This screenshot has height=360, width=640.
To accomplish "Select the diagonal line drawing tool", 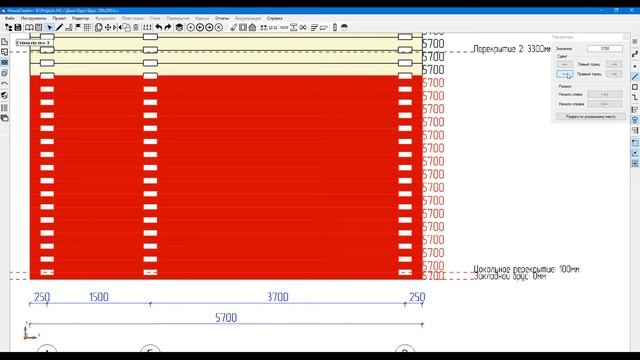I will (x=59, y=27).
